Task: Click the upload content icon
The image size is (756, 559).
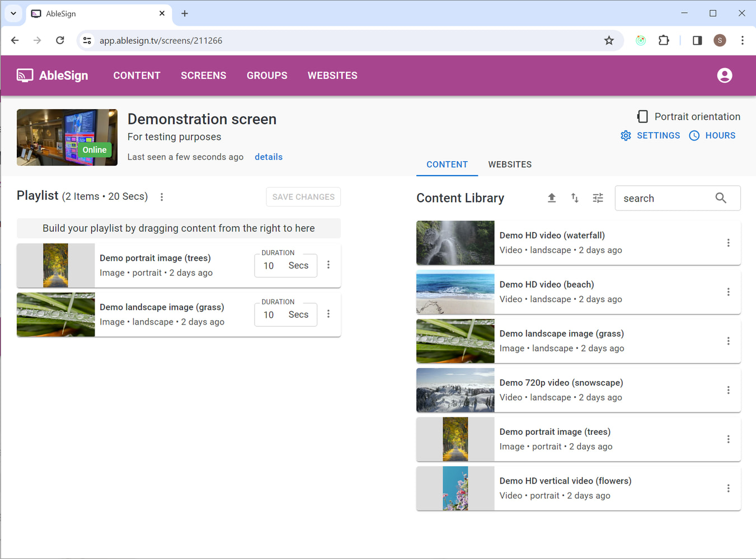Action: click(x=551, y=198)
